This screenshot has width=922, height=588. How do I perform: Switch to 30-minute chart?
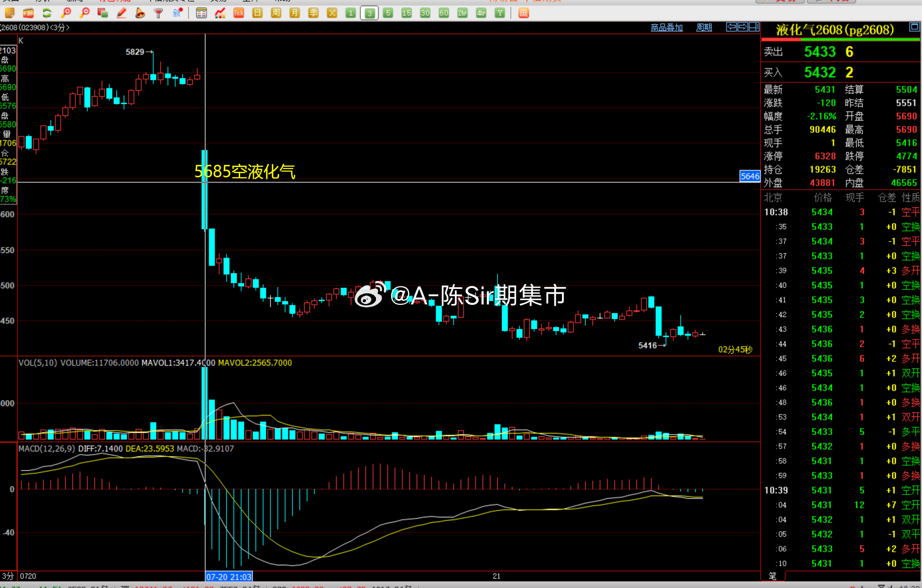[425, 13]
